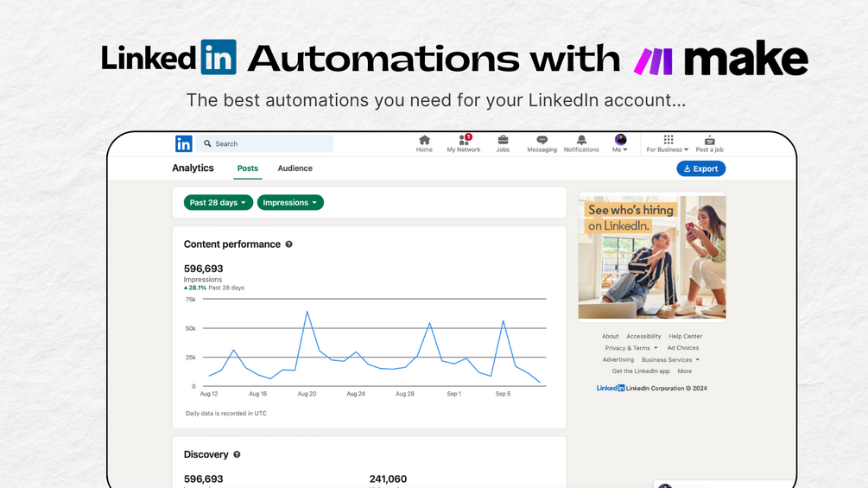Expand the Past 28 days filter
This screenshot has width=868, height=488.
point(219,202)
